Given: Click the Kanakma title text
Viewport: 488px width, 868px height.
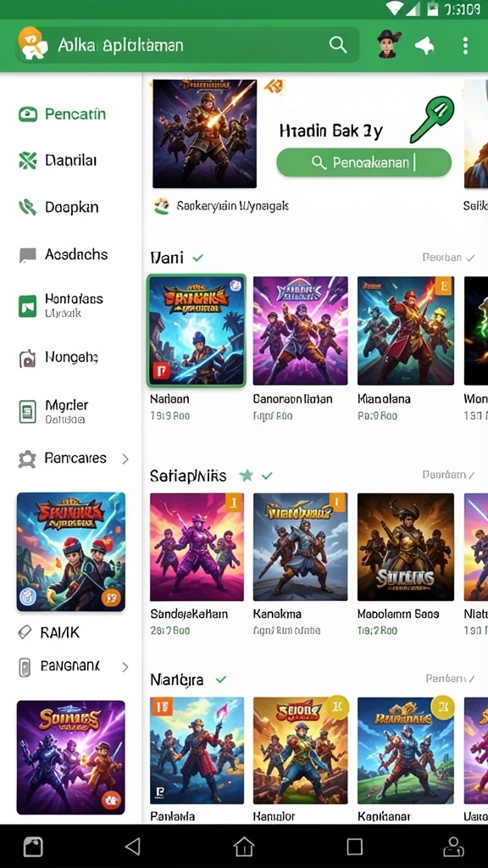Looking at the screenshot, I should pyautogui.click(x=276, y=614).
